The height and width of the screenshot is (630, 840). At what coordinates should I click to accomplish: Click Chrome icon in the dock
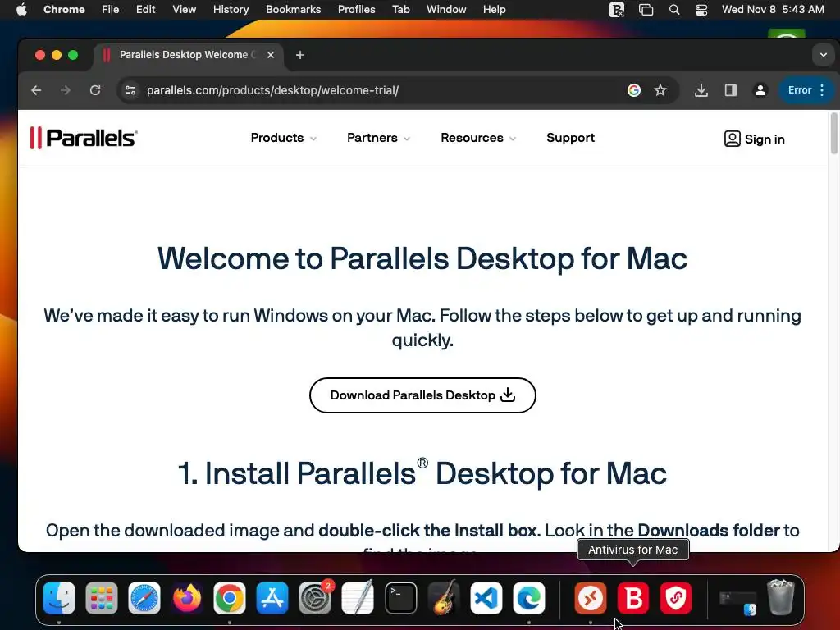(x=230, y=598)
